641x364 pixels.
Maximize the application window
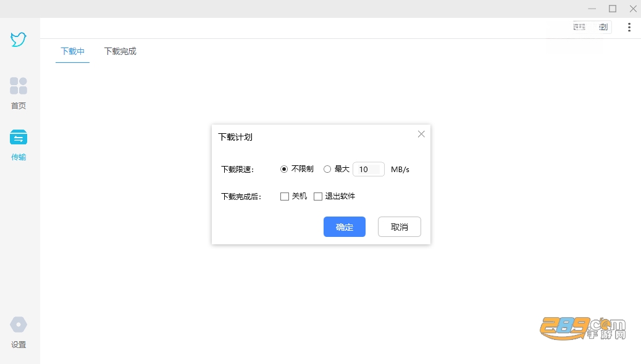click(x=613, y=9)
